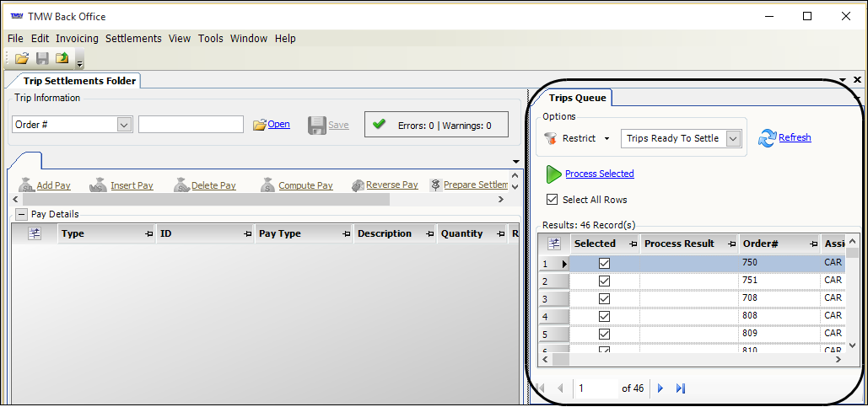Uncheck Selected box for order 808
868x407 pixels.
pos(605,316)
